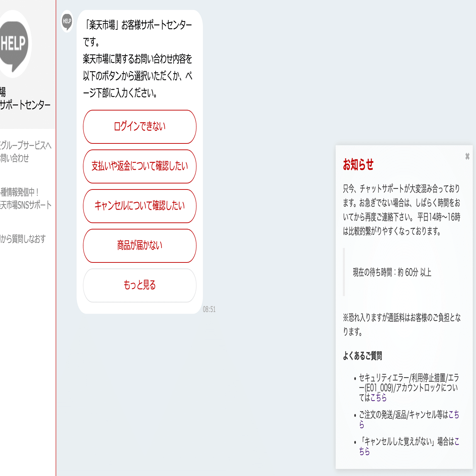Choose キャンセルについて確認したい in the chat
476x476 pixels.
[140, 206]
